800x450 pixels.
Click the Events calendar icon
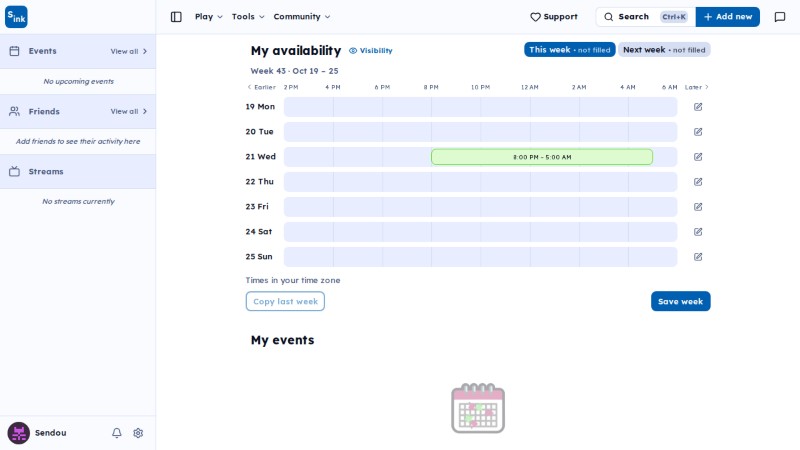(x=14, y=51)
